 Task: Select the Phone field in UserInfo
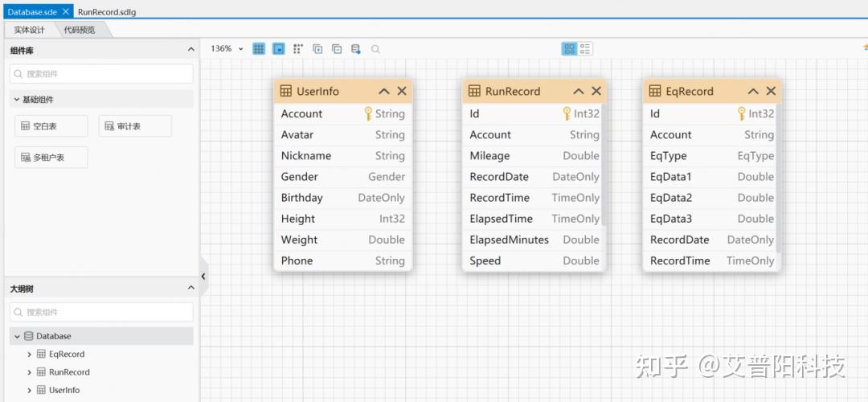342,260
